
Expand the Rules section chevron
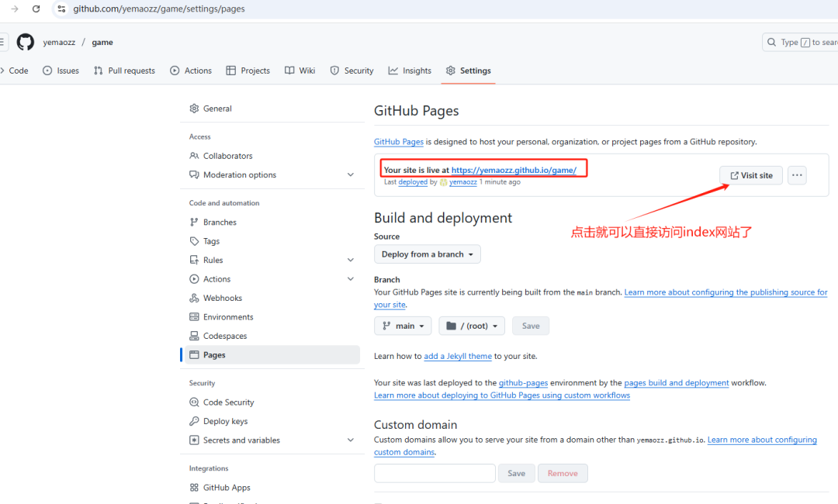(351, 260)
